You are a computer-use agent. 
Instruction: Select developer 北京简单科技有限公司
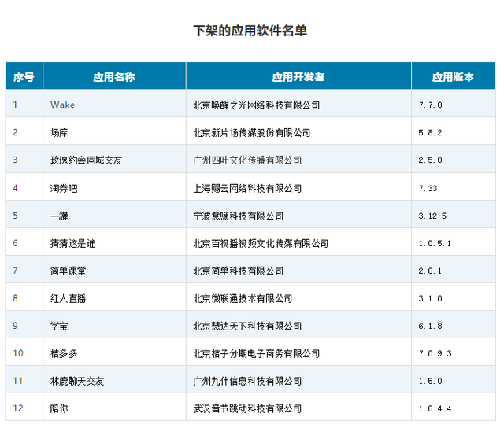point(239,271)
